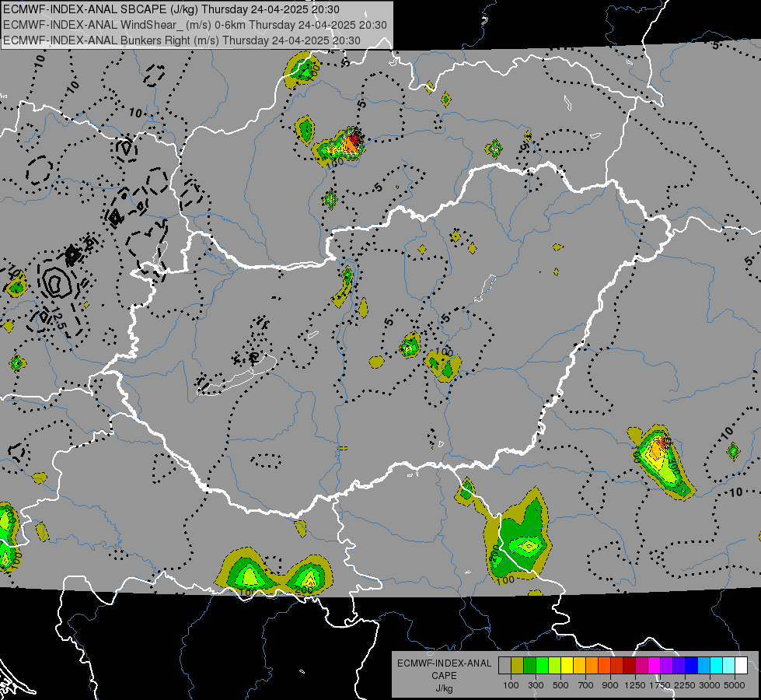Select the SBCAPE title line at top

pyautogui.click(x=171, y=9)
